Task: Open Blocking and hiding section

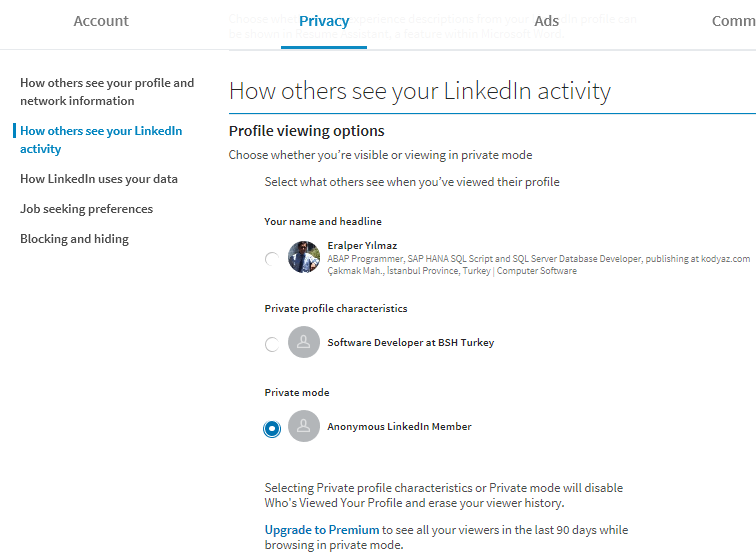Action: pos(74,239)
